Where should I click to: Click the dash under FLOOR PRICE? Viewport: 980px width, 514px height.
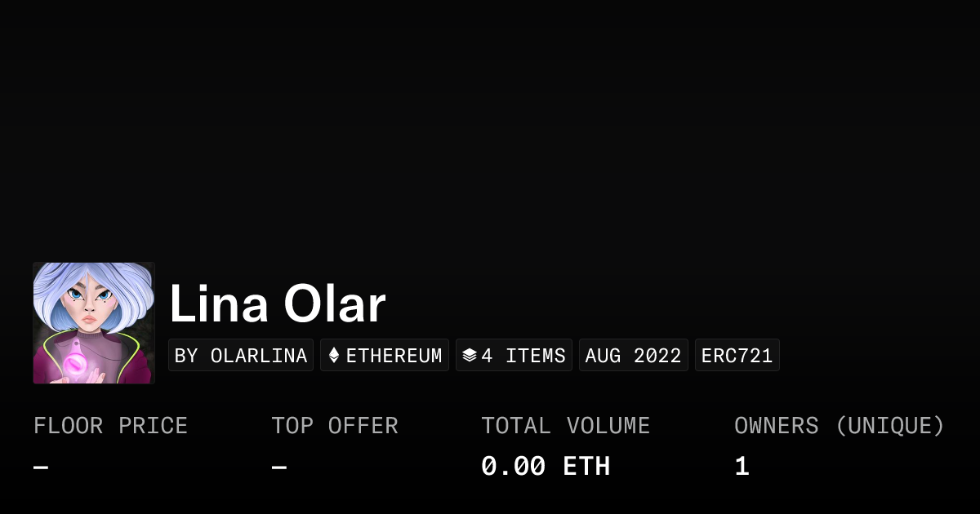[38, 465]
